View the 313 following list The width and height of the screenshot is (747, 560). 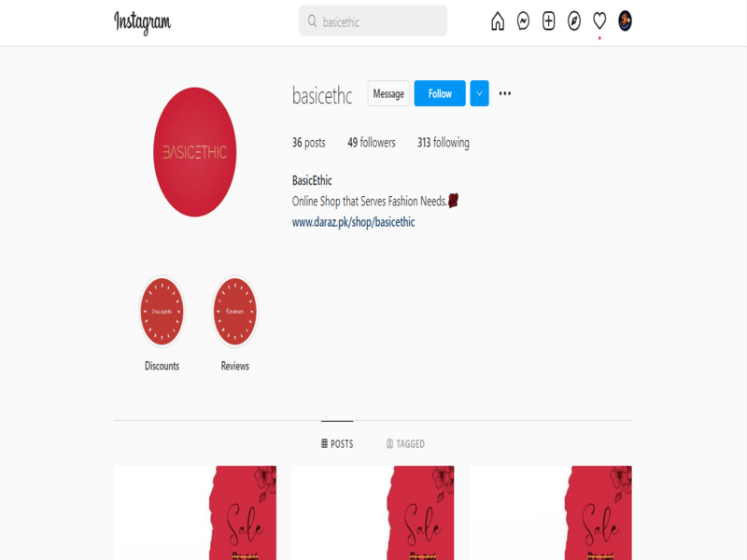(443, 143)
